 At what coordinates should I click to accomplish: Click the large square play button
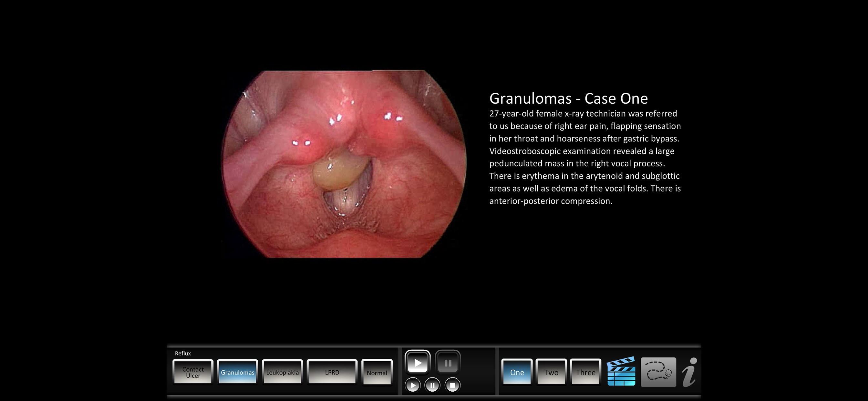tap(418, 363)
